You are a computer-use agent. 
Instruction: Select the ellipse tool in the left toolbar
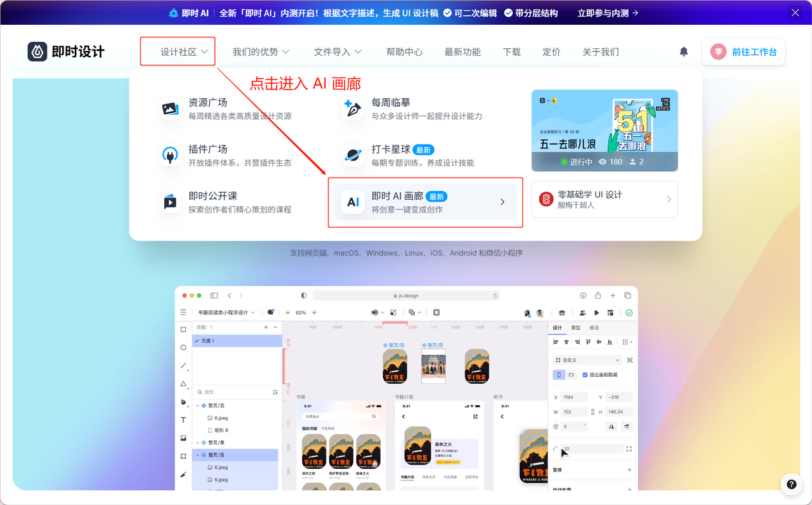click(183, 348)
